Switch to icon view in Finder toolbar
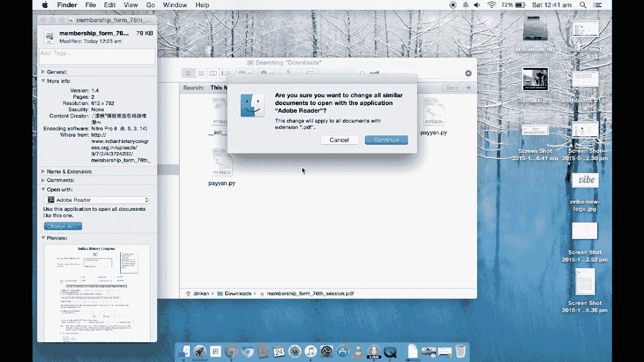Image resolution: width=644 pixels, height=362 pixels. tap(188, 73)
